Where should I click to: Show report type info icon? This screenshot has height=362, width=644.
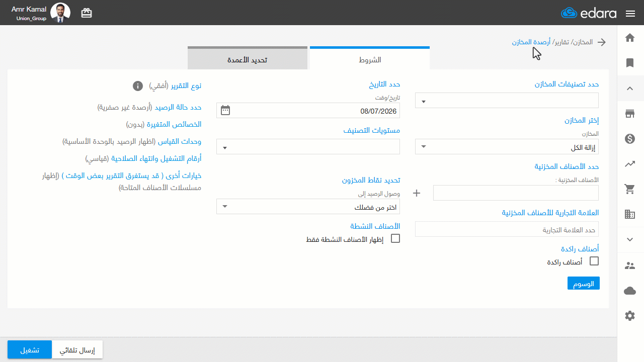(x=137, y=86)
